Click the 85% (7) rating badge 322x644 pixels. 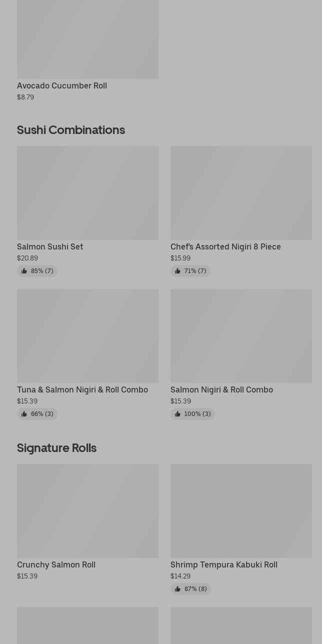[x=37, y=271]
